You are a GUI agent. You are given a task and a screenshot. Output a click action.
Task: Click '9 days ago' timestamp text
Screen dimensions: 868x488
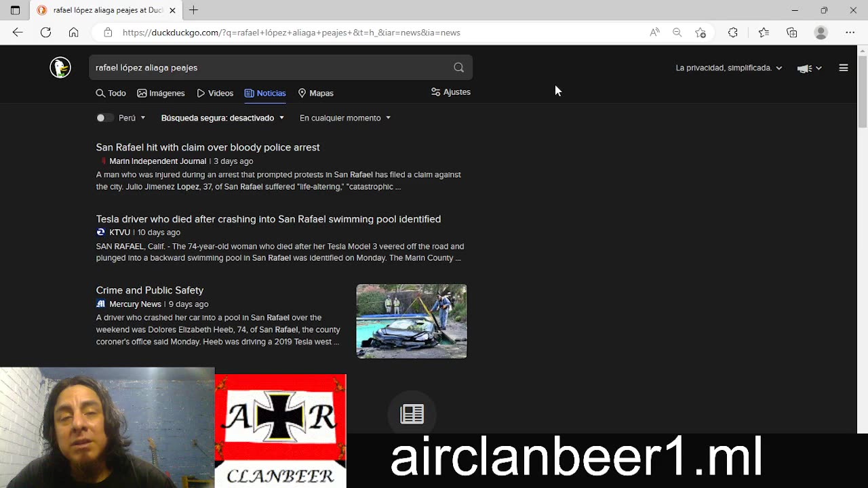[189, 304]
